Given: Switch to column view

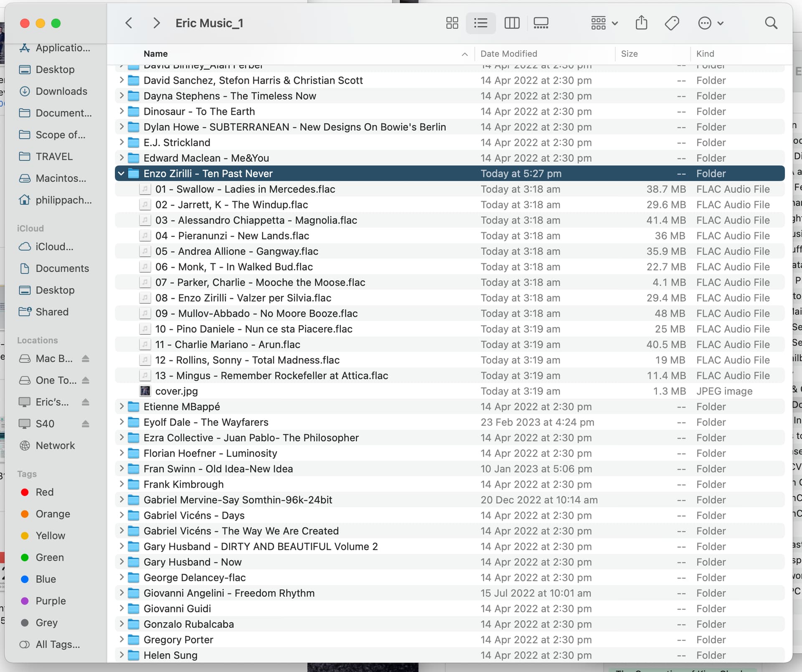Looking at the screenshot, I should [512, 23].
